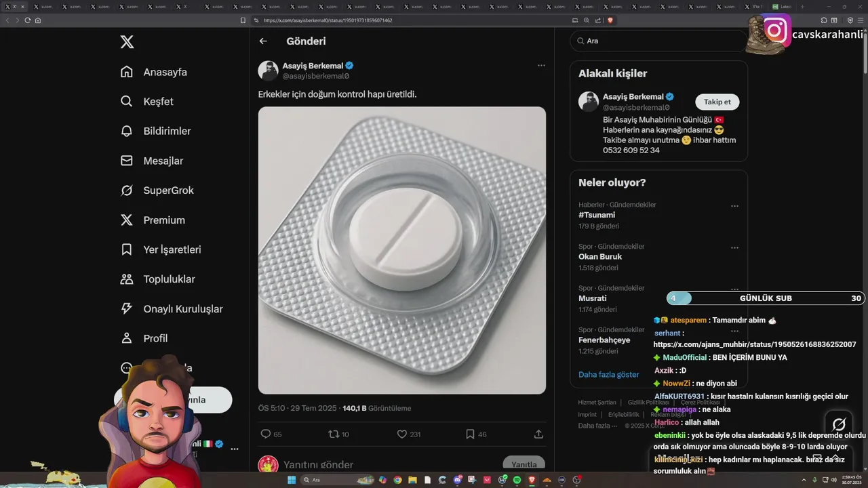This screenshot has width=868, height=488.
Task: Open Spotify from the taskbar
Action: 517,480
